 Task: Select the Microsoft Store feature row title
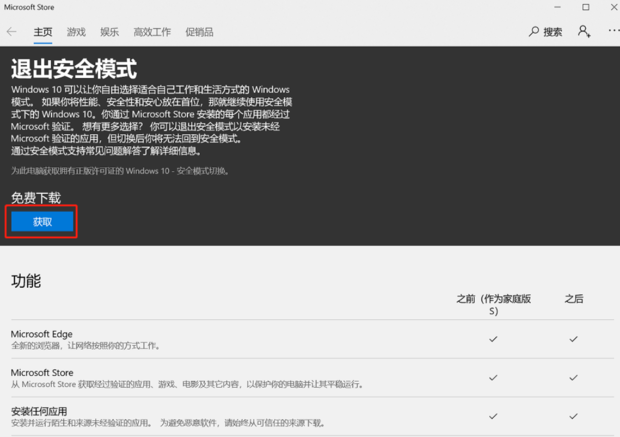[x=42, y=373]
